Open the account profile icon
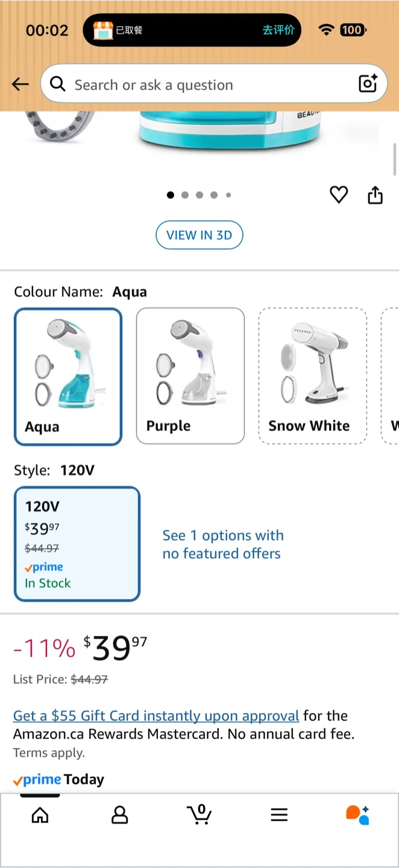 120,815
